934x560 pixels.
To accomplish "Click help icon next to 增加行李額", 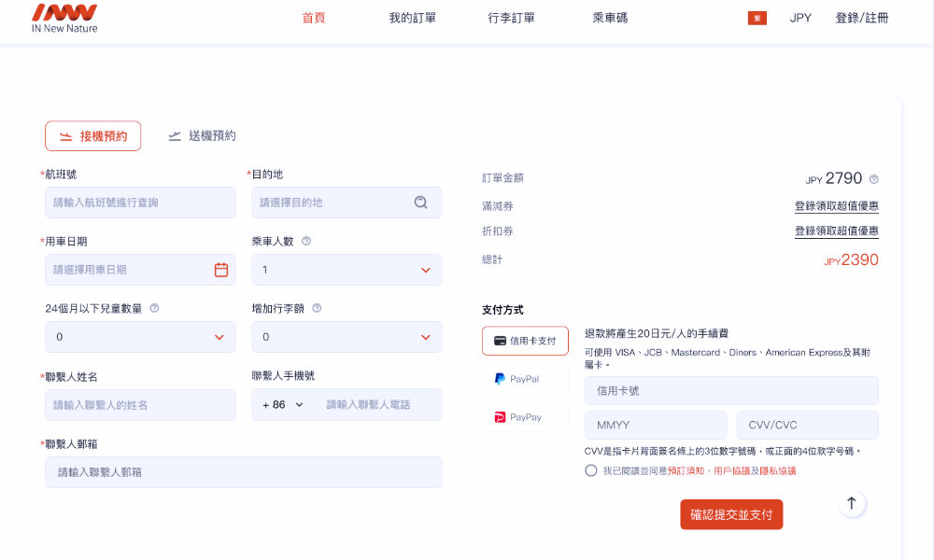I will (317, 308).
